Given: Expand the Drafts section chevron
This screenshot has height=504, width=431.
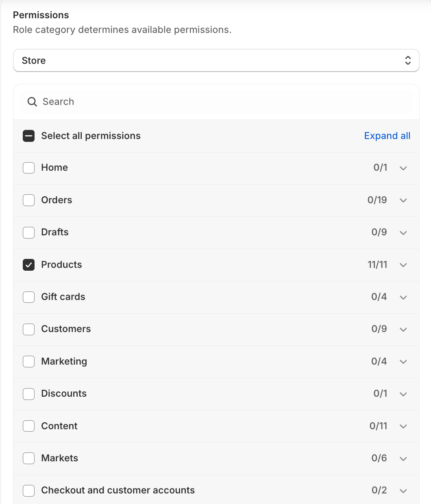Looking at the screenshot, I should tap(403, 232).
